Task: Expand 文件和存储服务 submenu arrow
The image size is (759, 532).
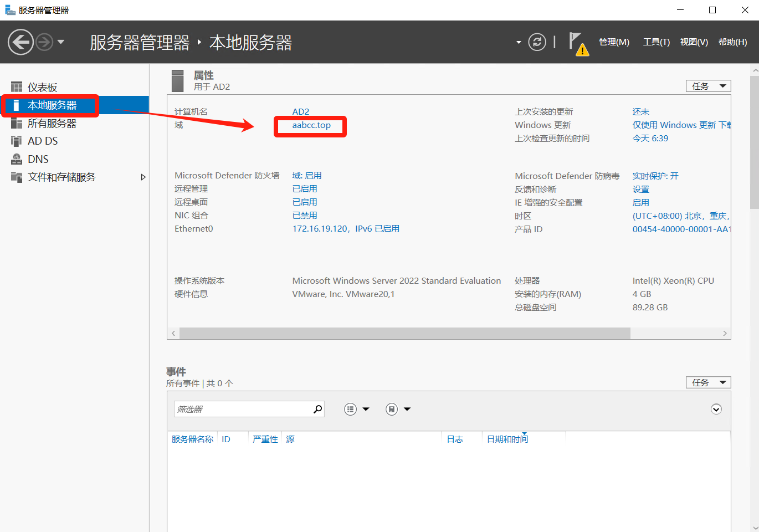Action: point(143,177)
